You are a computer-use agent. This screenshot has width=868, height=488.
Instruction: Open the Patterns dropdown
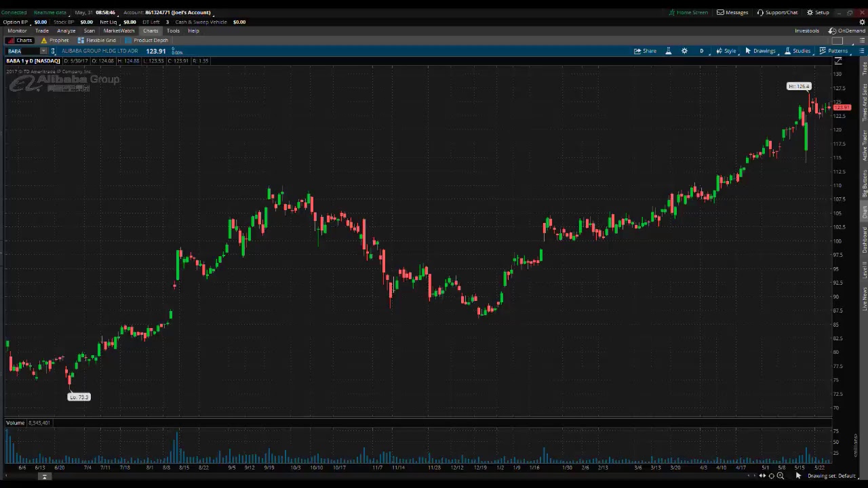pos(833,51)
